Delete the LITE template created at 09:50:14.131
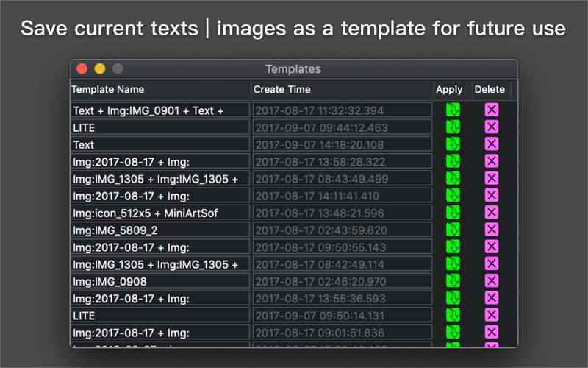588x368 pixels. [492, 315]
